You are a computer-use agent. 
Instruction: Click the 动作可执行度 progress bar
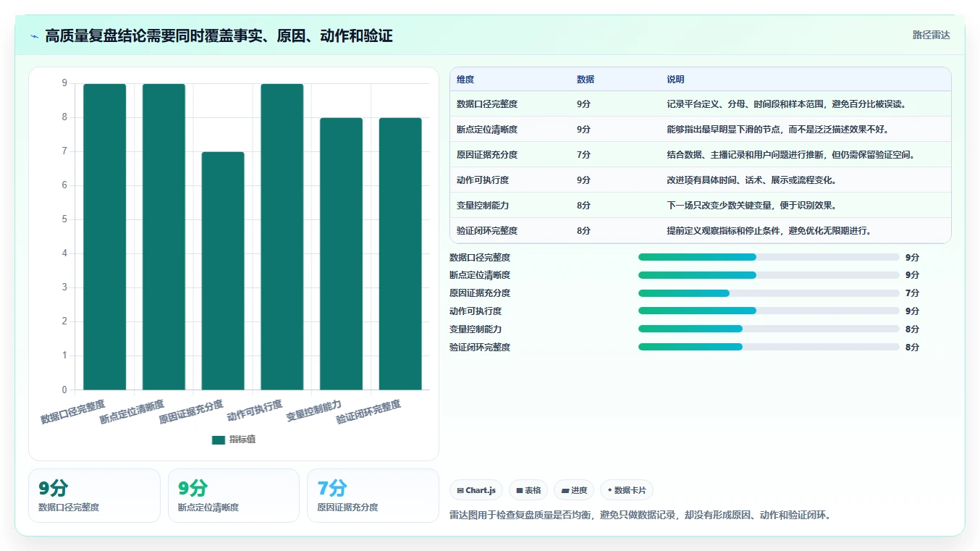pyautogui.click(x=769, y=311)
